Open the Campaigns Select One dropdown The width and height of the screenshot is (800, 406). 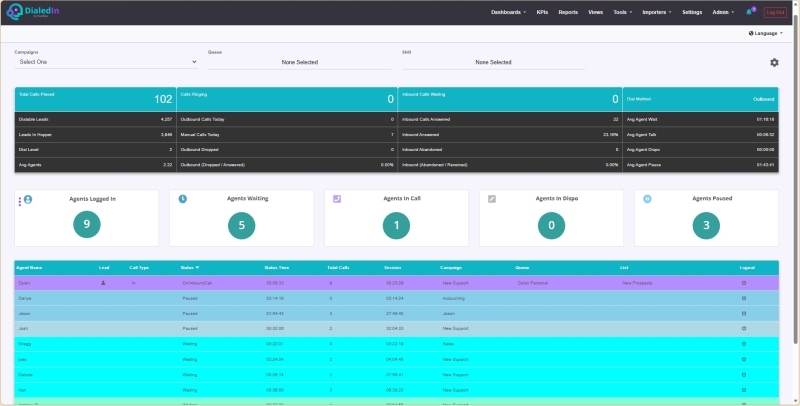(x=106, y=62)
